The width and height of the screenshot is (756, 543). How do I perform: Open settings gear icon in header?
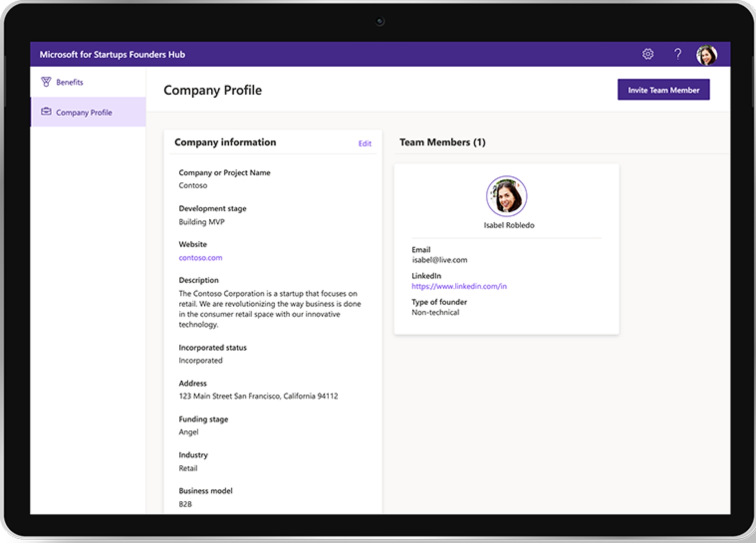point(647,54)
